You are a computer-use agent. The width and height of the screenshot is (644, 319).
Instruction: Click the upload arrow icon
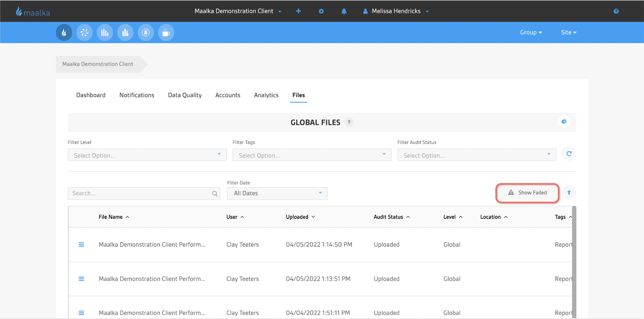coord(569,193)
